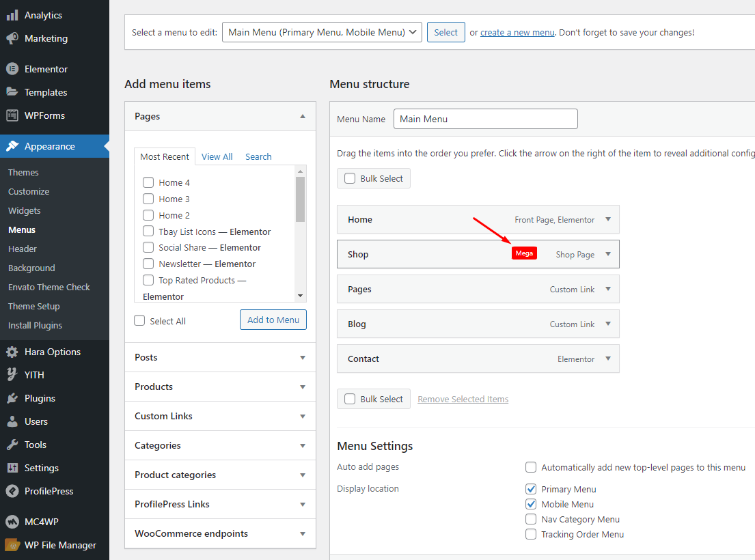Viewport: 755px width, 560px height.
Task: Open Elementor via its sidebar icon
Action: point(12,69)
